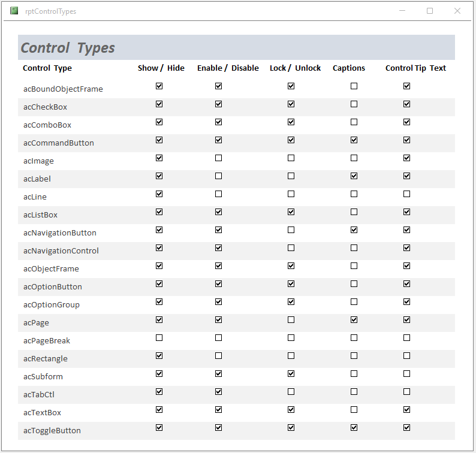Toggle Control Tip Text checkbox for acImage

[x=406, y=158]
